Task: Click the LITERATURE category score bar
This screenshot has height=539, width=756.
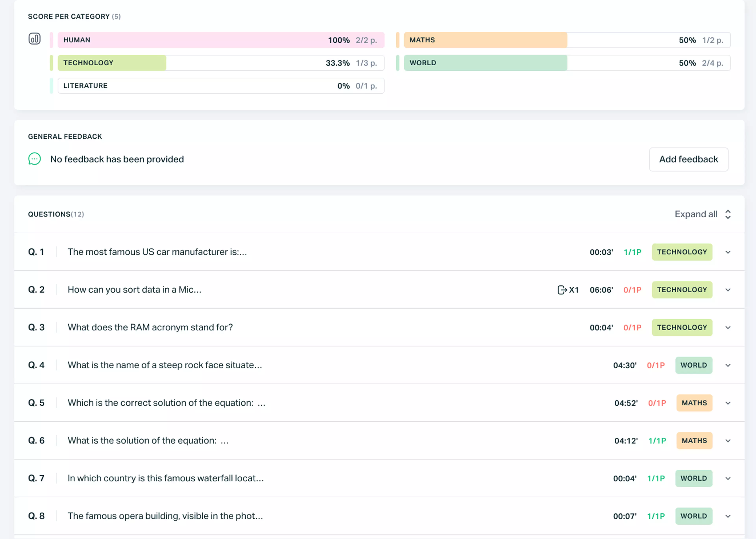Action: [220, 86]
